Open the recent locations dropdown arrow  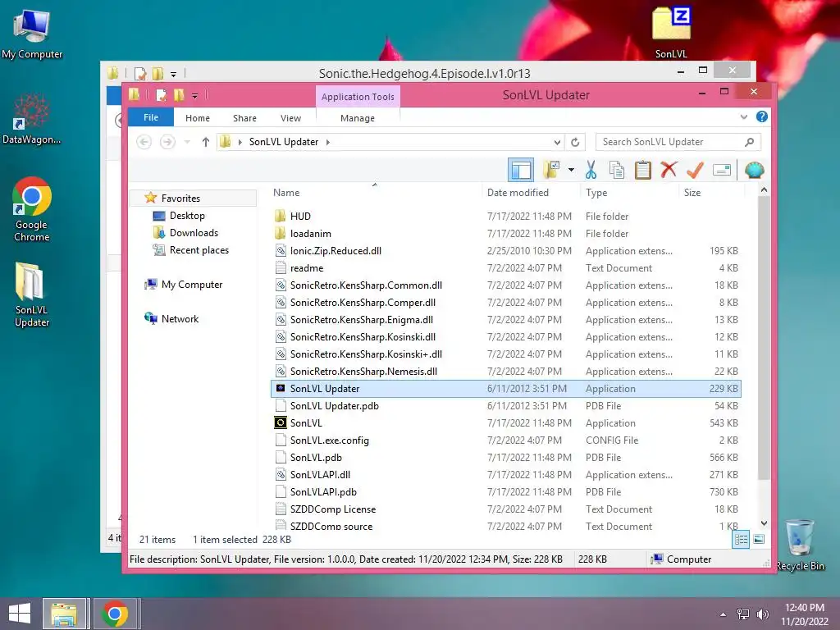tap(187, 142)
